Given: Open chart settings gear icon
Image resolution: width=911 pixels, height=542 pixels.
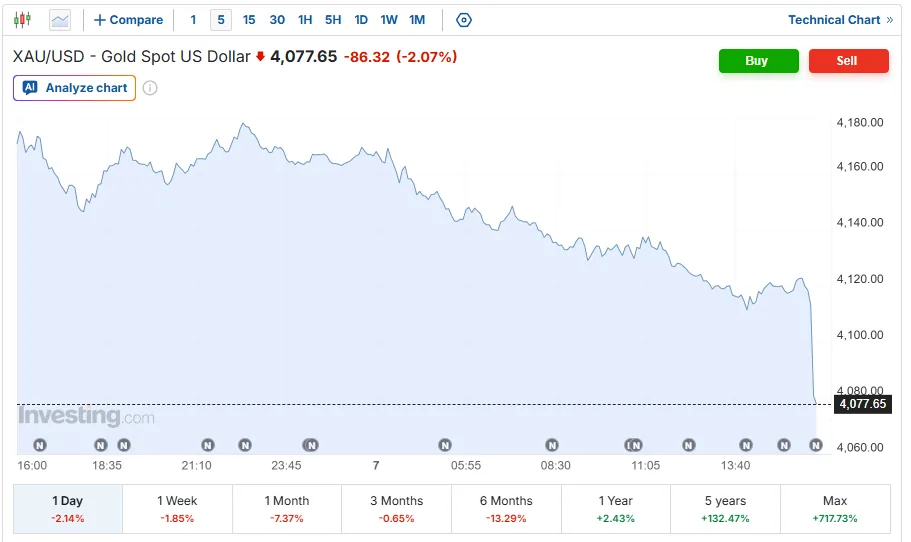Looking at the screenshot, I should [x=464, y=20].
